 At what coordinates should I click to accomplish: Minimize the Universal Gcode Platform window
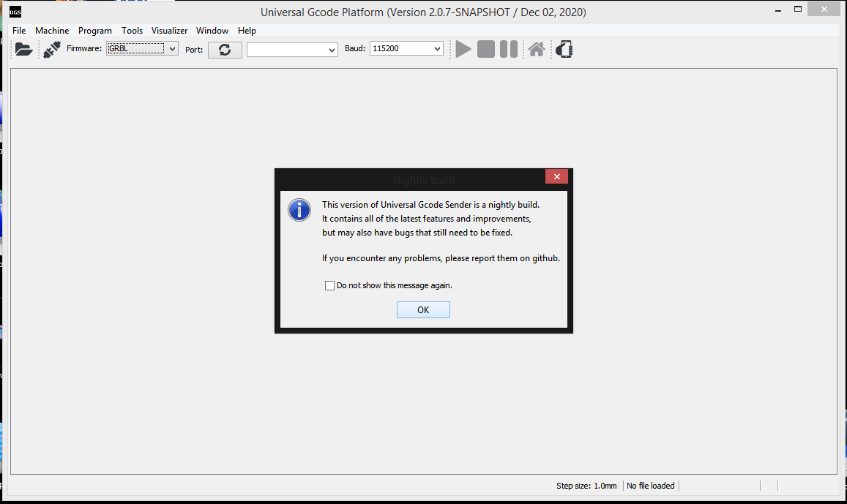click(x=778, y=10)
